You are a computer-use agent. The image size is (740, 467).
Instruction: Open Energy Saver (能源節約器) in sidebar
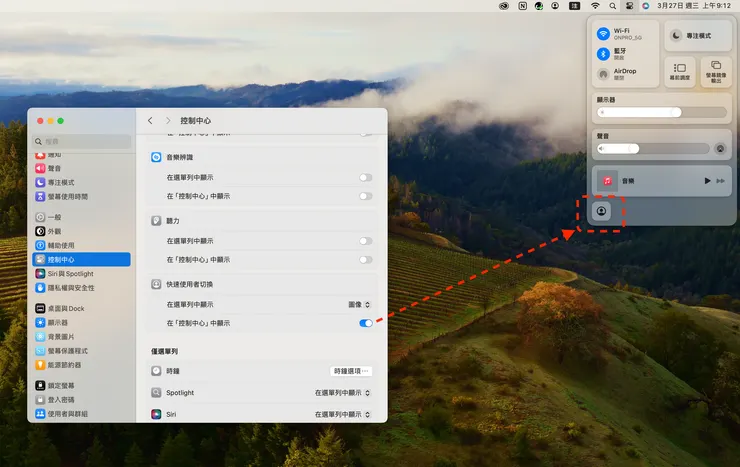82,365
